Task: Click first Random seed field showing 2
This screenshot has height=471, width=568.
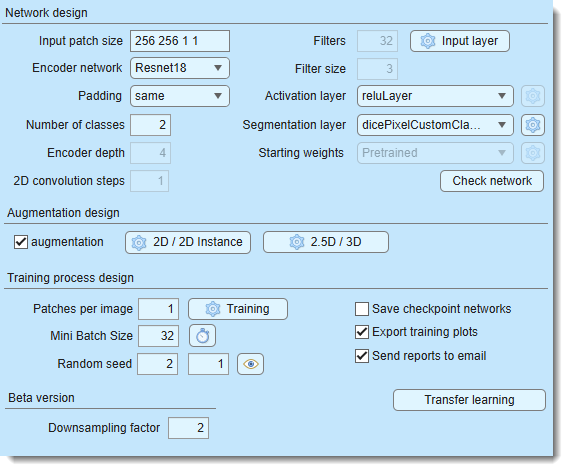Action: click(x=157, y=364)
